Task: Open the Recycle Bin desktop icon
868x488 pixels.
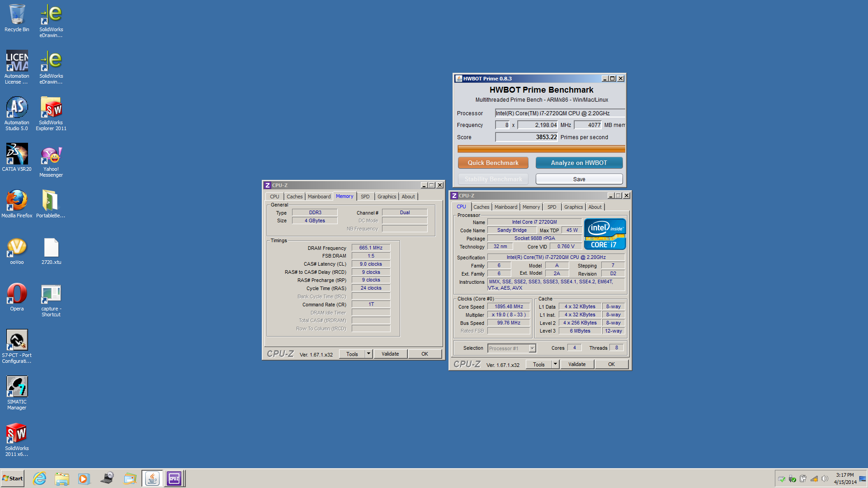Action: click(x=17, y=18)
